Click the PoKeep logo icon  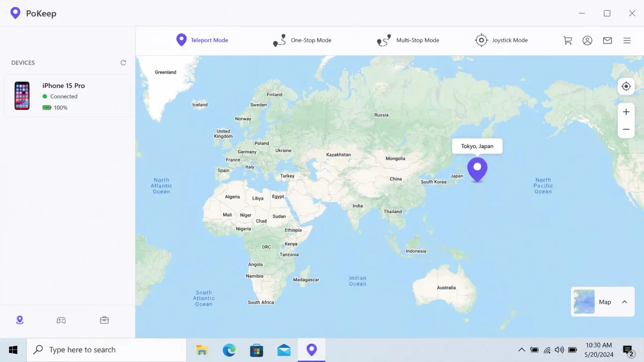pyautogui.click(x=16, y=13)
